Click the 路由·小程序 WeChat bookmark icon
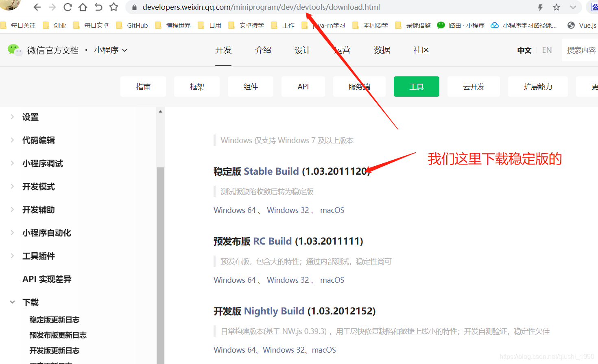Image resolution: width=598 pixels, height=364 pixels. 441,25
